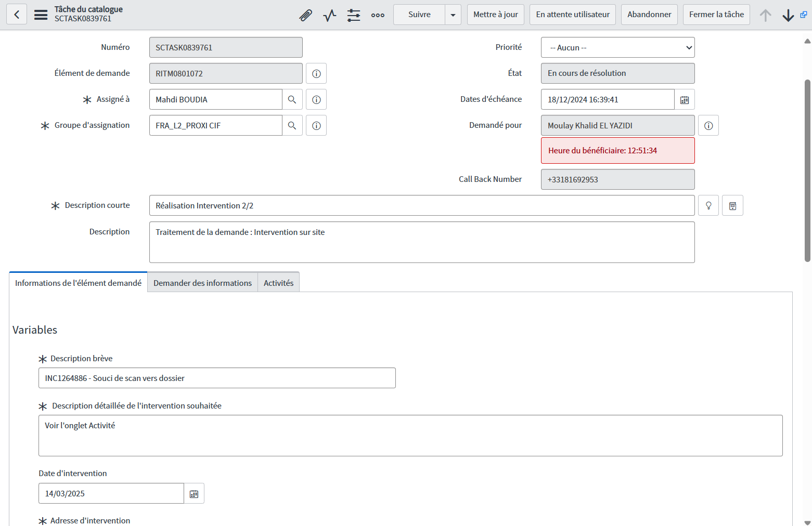Go to next record down arrow

[788, 15]
